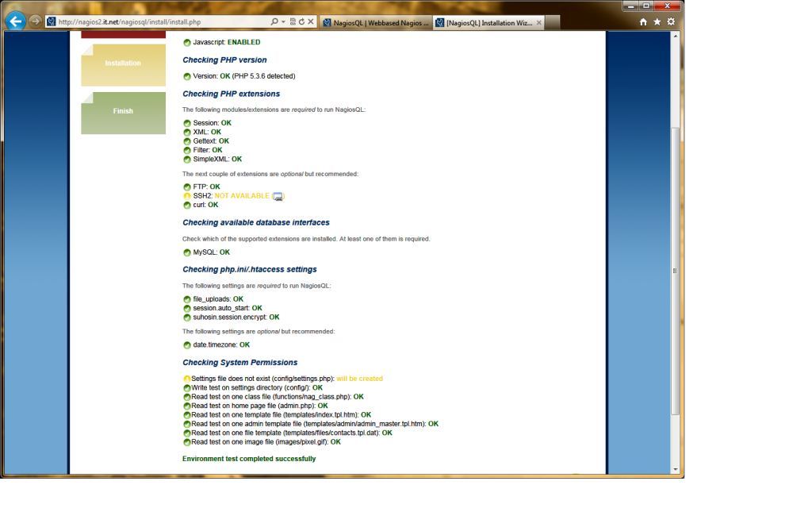The image size is (812, 508).
Task: Open Favorites with the star icon
Action: pos(657,21)
